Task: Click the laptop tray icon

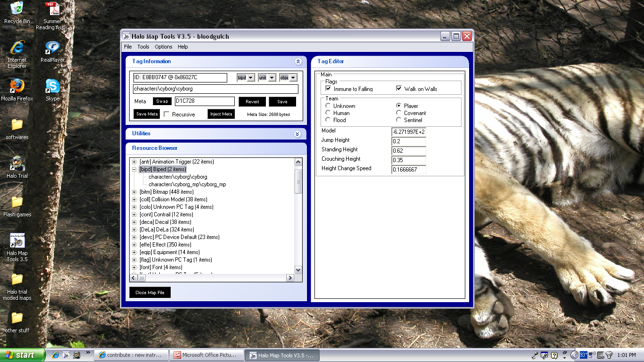Action: click(600, 355)
